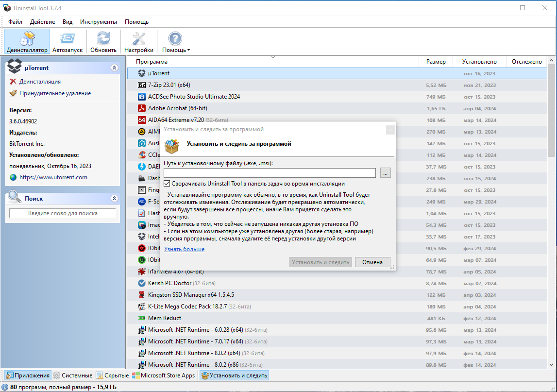Image resolution: width=557 pixels, height=392 pixels.
Task: Click the Adobe Acrobat icon in the list
Action: (x=142, y=108)
